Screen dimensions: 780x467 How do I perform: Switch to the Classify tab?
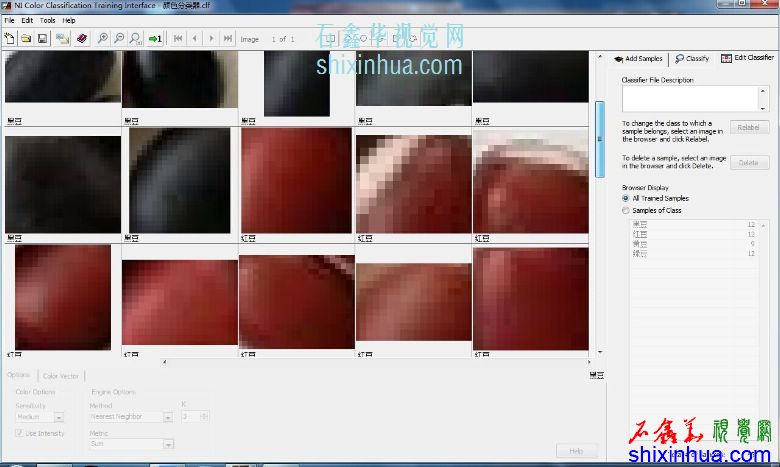(x=692, y=59)
